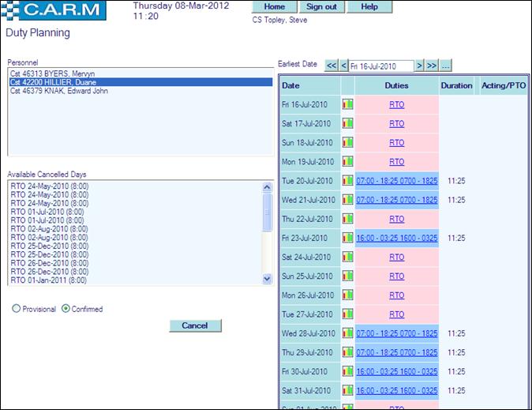Go forward one step with single right arrow
This screenshot has width=532, height=410.
tap(420, 66)
